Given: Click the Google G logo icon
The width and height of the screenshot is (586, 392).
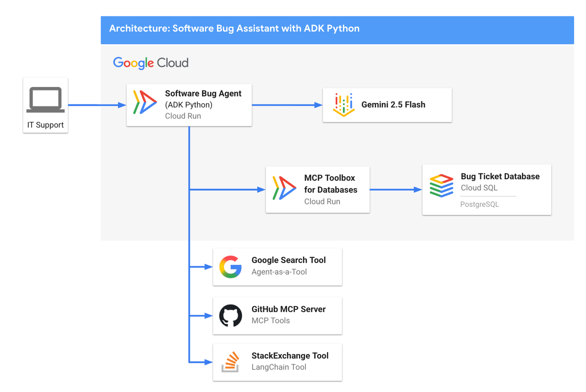Looking at the screenshot, I should [230, 267].
